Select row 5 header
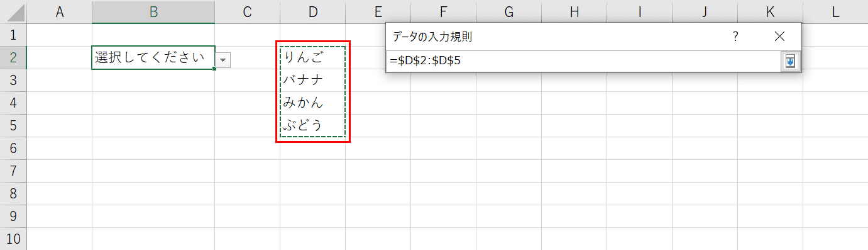 coord(14,125)
